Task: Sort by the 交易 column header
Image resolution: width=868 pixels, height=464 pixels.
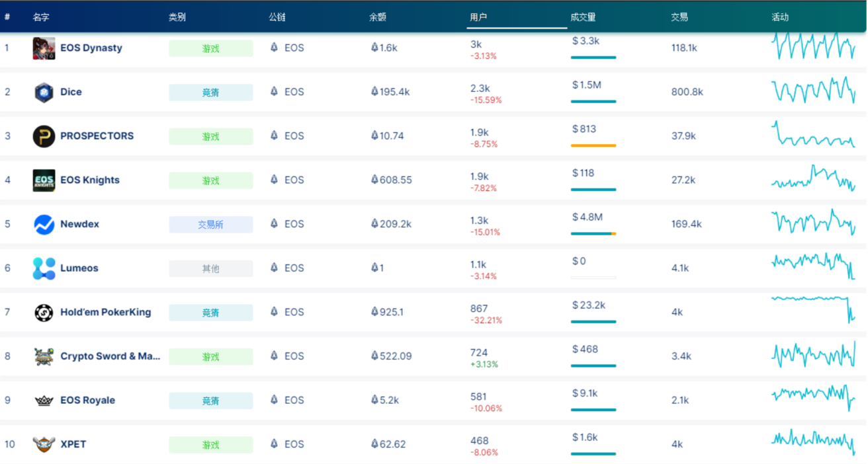Action: tap(679, 17)
